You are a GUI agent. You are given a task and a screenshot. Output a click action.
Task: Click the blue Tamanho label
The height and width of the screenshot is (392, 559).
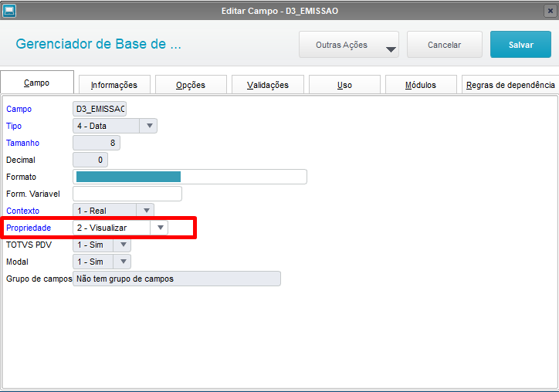(22, 143)
